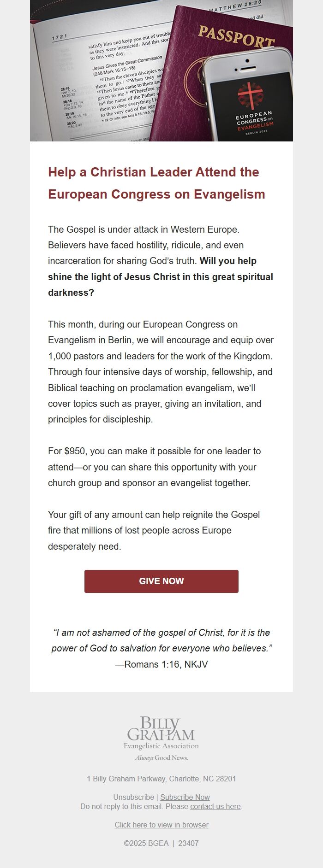Click the Unsubscribe text in footer
Image resolution: width=323 pixels, height=868 pixels.
click(x=133, y=797)
